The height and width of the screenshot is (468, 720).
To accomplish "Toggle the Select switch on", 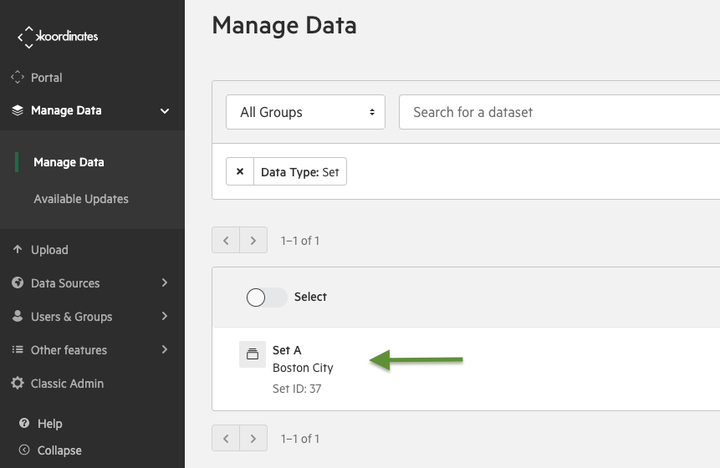I will (266, 297).
